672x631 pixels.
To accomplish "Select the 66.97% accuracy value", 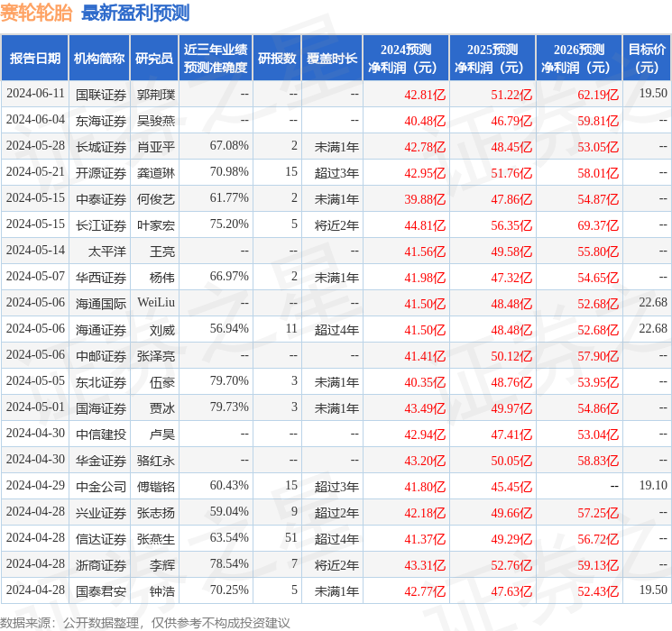I will tap(229, 277).
